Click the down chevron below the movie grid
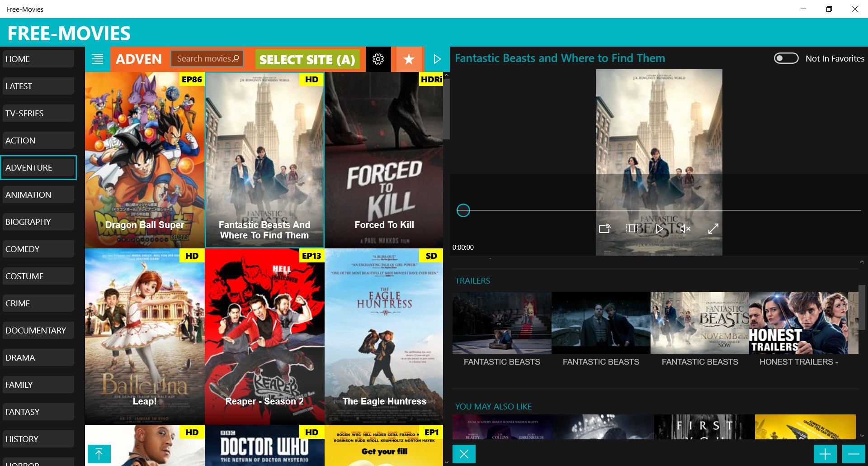 pyautogui.click(x=446, y=462)
